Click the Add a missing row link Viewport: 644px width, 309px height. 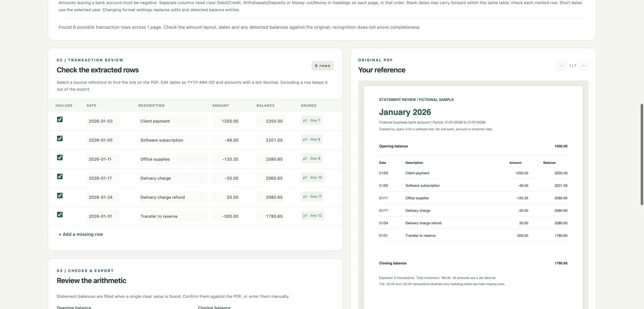pos(80,234)
